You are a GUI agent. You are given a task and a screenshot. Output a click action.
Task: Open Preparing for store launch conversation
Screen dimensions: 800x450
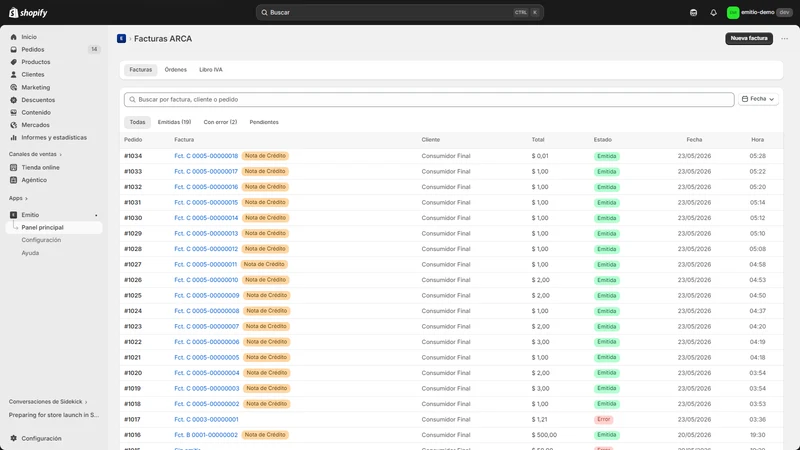(54, 415)
